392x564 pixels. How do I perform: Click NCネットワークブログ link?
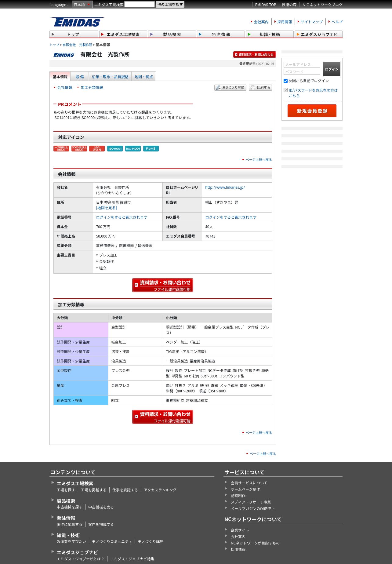[322, 5]
